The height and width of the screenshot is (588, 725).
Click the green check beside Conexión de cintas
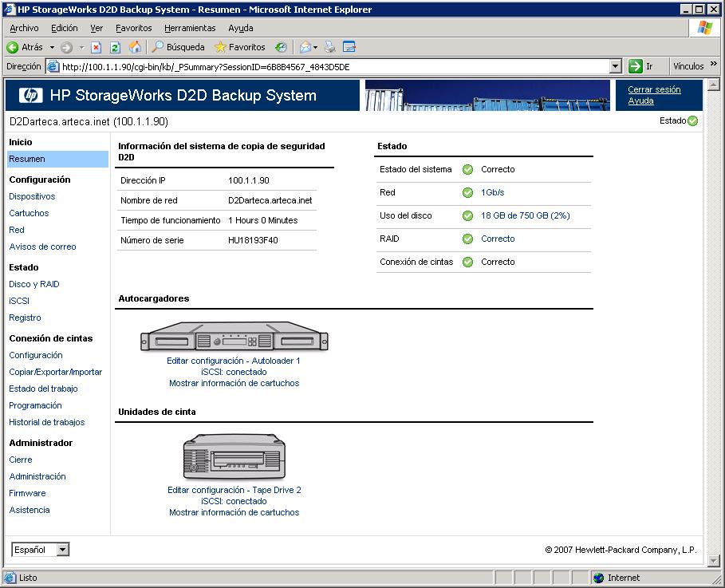[x=468, y=262]
